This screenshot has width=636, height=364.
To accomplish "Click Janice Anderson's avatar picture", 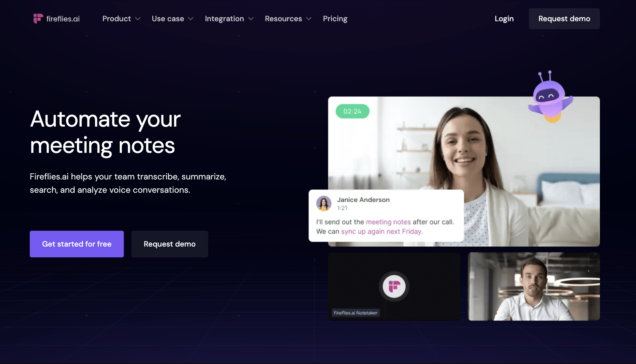I will tap(324, 203).
